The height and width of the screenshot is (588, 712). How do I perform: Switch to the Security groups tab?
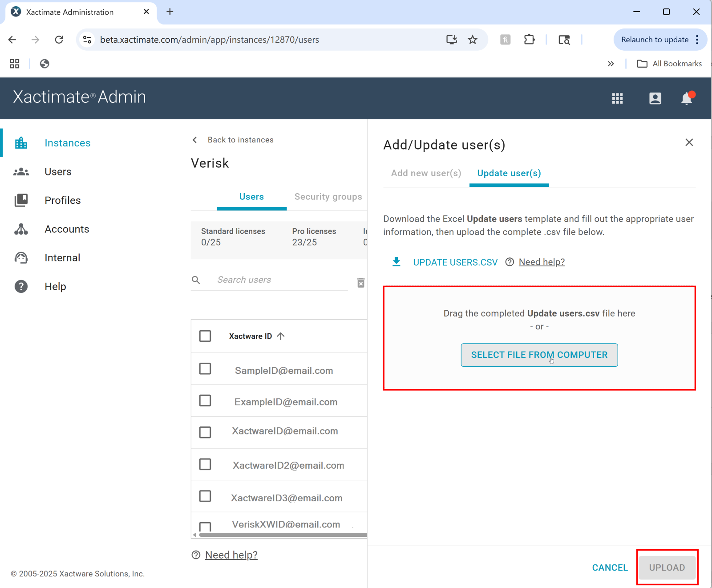pos(328,197)
